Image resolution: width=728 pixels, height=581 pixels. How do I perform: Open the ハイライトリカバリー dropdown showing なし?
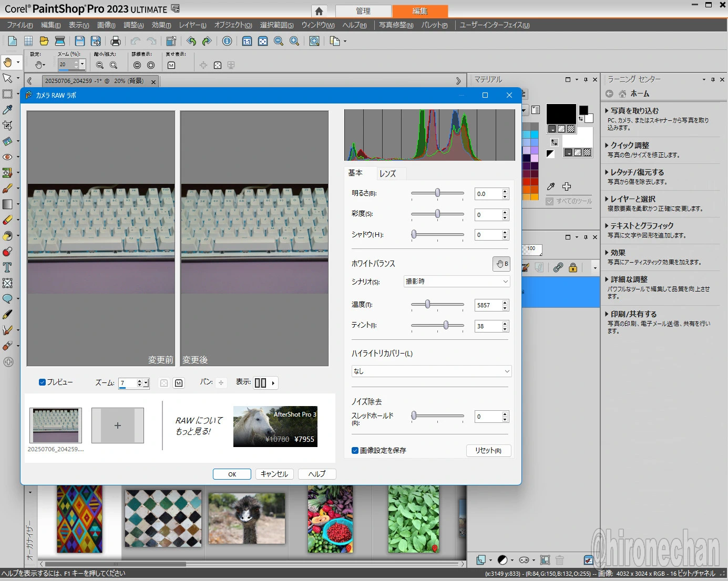point(431,371)
